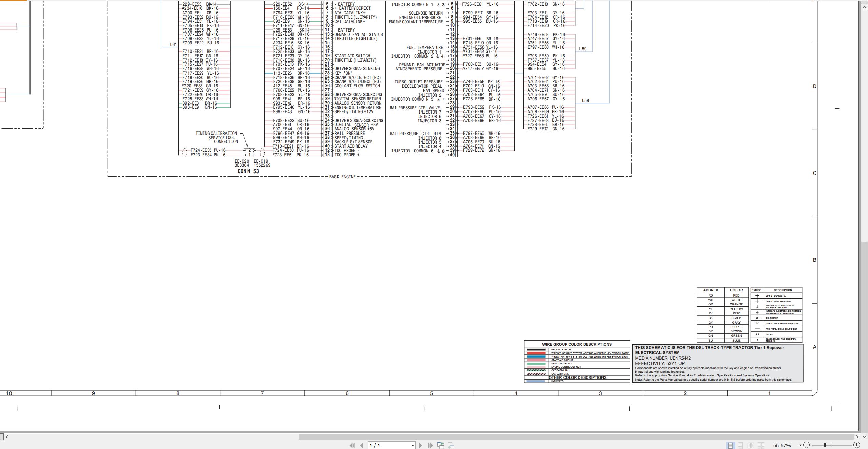Switch to continuous facing view
The image size is (868, 449).
[x=761, y=445]
